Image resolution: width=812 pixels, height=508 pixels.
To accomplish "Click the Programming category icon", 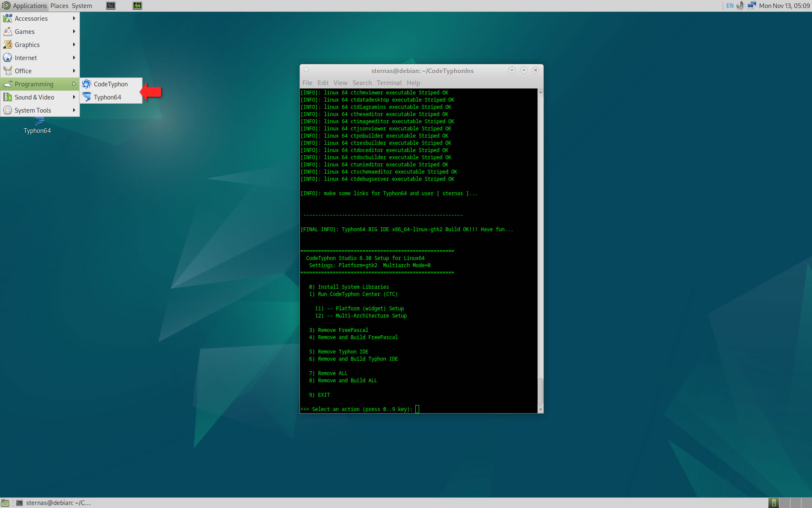I will click(x=8, y=84).
